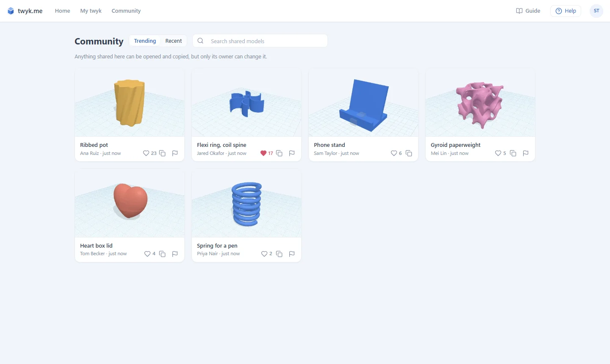Switch to the Recent tab
Viewport: 610px width, 364px height.
174,41
